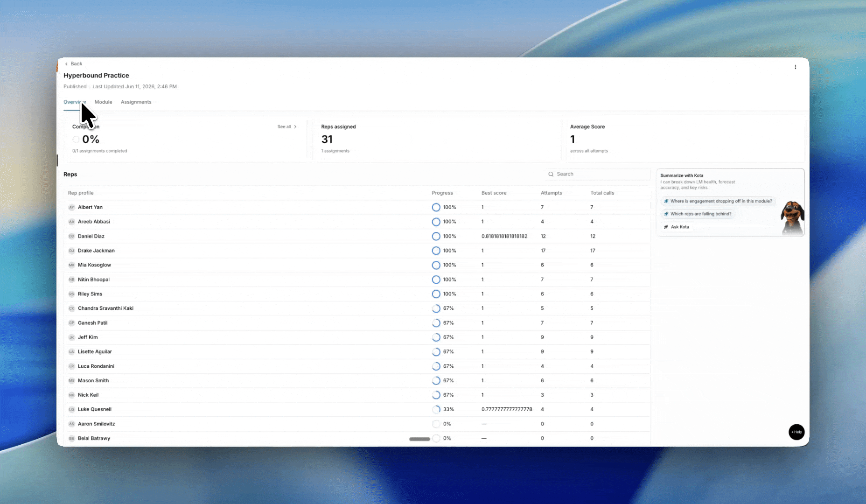The height and width of the screenshot is (504, 866).
Task: Click Areeb Abbasi's AA avatar icon
Action: tap(71, 222)
